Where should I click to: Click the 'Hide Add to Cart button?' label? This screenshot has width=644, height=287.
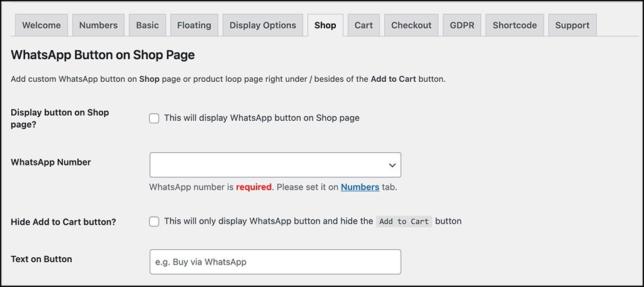click(64, 222)
